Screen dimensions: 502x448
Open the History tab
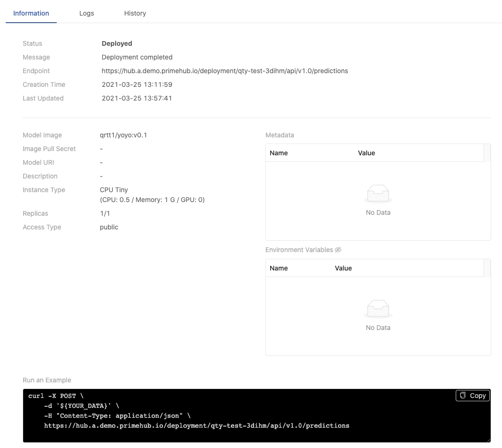pos(135,13)
